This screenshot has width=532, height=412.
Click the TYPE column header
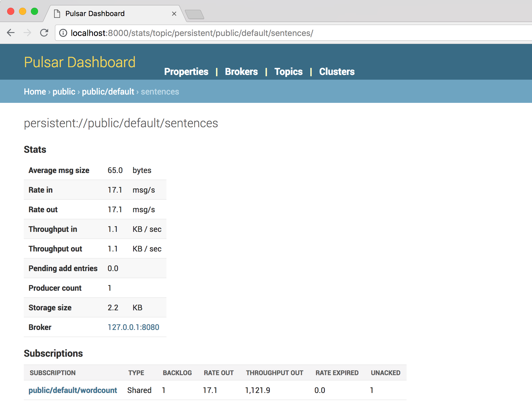(136, 373)
